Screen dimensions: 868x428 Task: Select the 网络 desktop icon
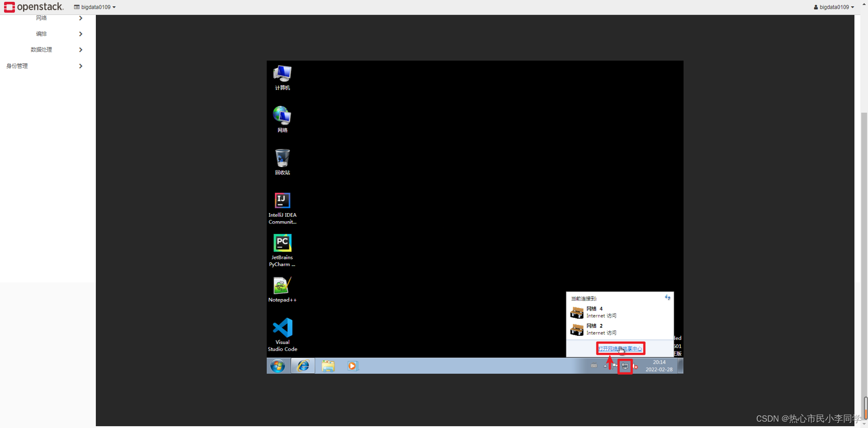283,119
